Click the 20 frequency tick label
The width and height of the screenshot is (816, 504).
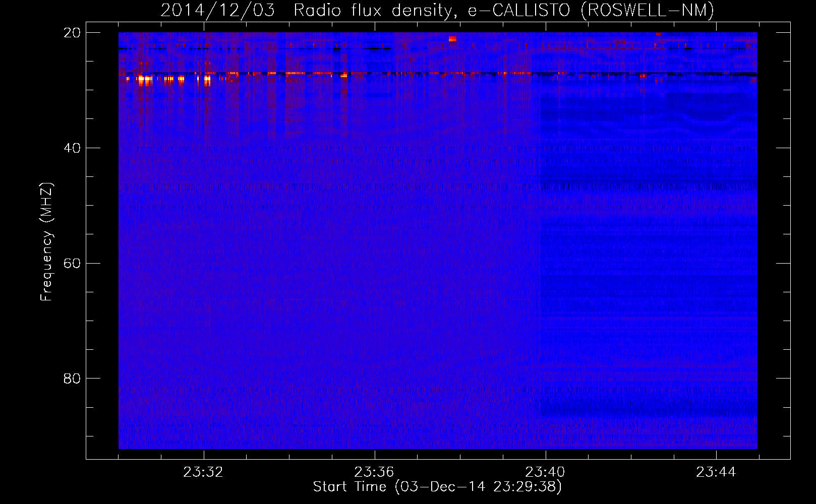click(x=72, y=33)
